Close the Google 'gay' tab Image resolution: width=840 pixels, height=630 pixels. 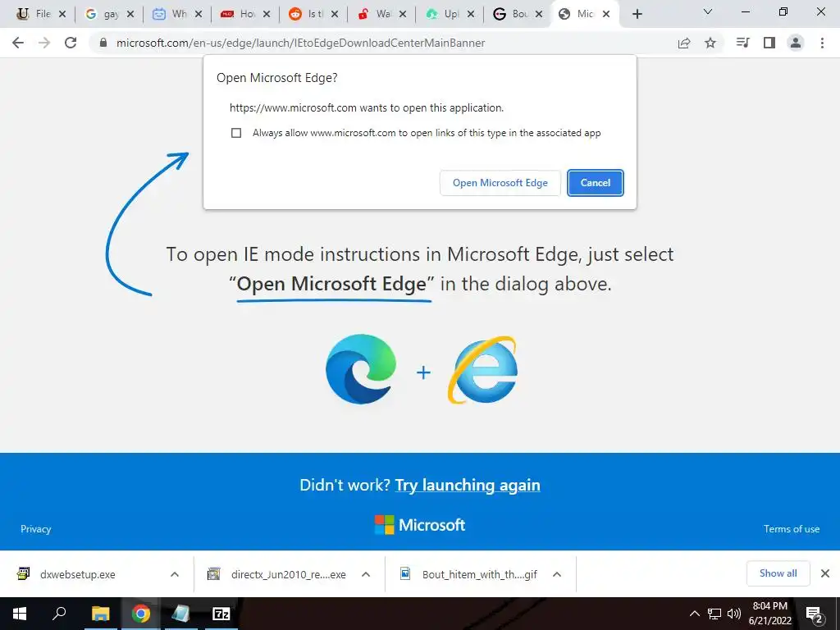point(130,15)
